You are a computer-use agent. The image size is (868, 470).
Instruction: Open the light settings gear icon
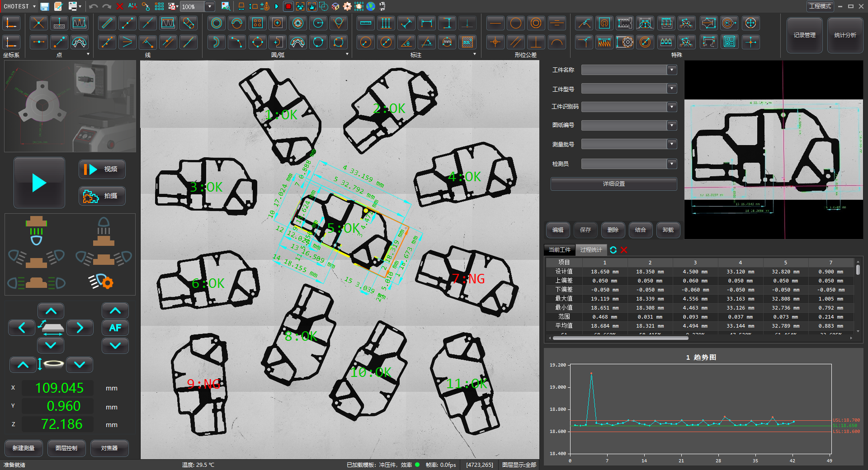pyautogui.click(x=102, y=282)
